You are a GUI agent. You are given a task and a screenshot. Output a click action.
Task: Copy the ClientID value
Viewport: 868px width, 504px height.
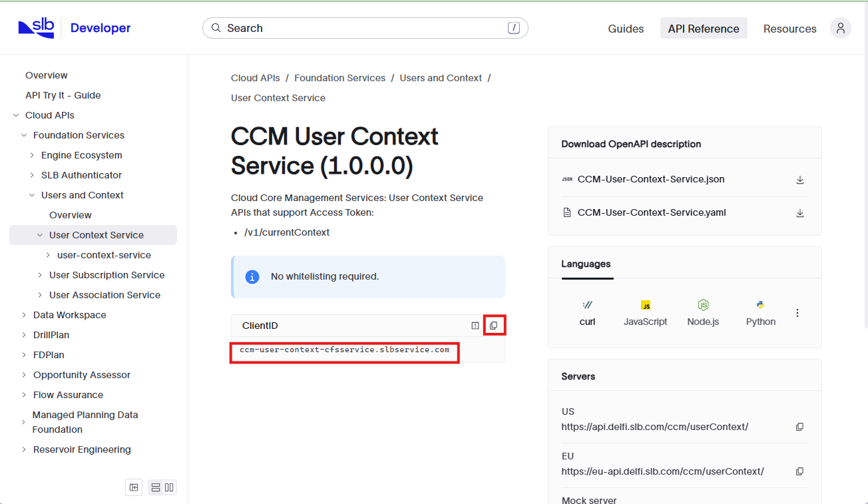pos(493,326)
